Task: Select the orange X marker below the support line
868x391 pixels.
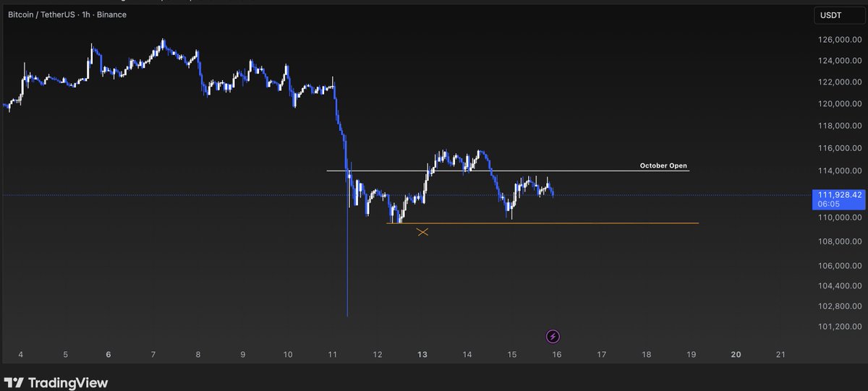Action: (x=422, y=232)
